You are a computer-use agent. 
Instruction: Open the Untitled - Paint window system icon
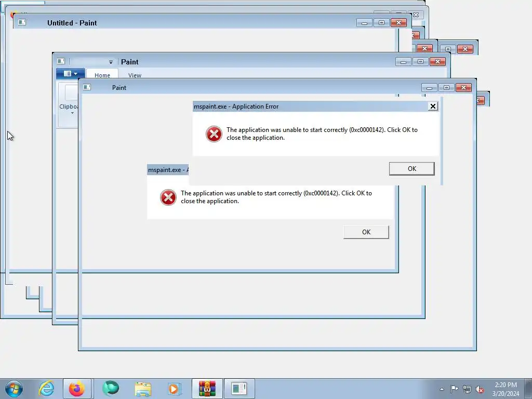pyautogui.click(x=22, y=22)
